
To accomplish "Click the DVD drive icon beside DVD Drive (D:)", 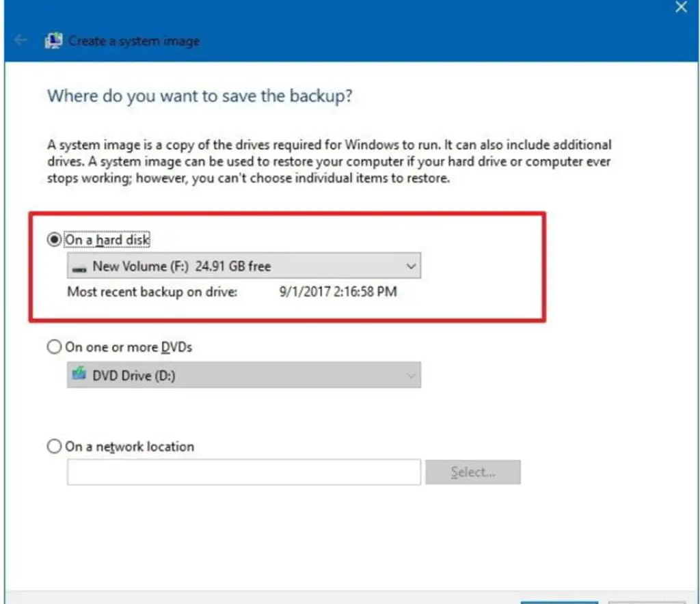I will tap(79, 375).
